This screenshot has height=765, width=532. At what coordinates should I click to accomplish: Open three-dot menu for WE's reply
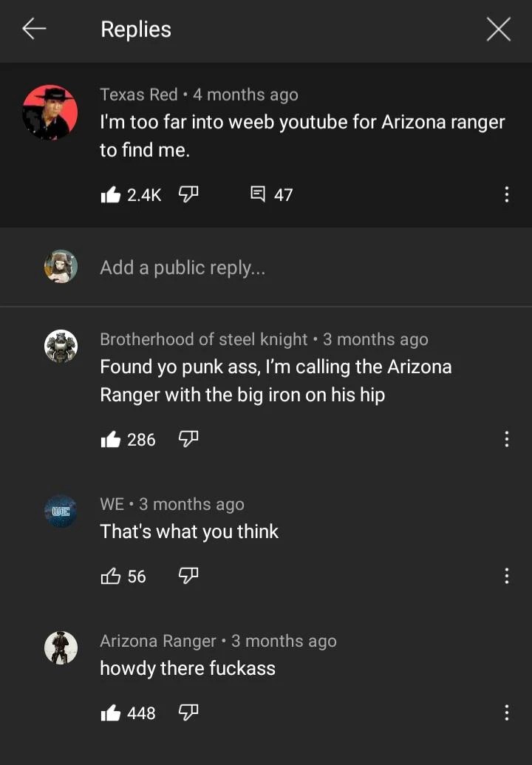[x=507, y=576]
